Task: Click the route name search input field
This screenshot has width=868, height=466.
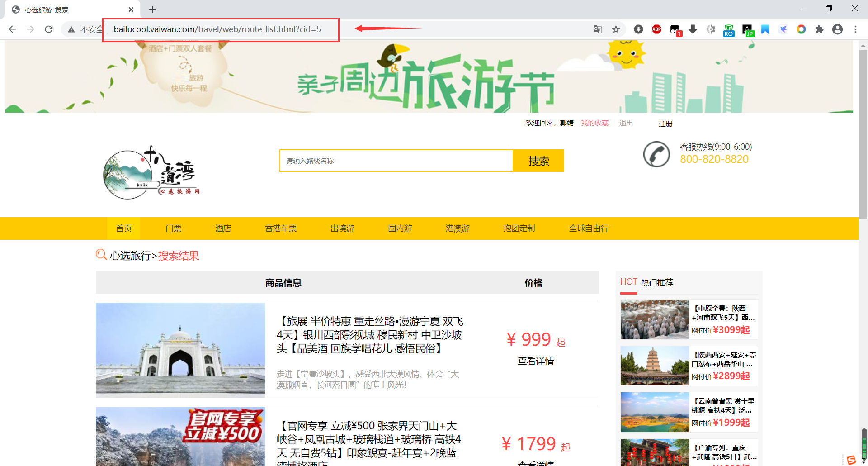Action: point(396,161)
